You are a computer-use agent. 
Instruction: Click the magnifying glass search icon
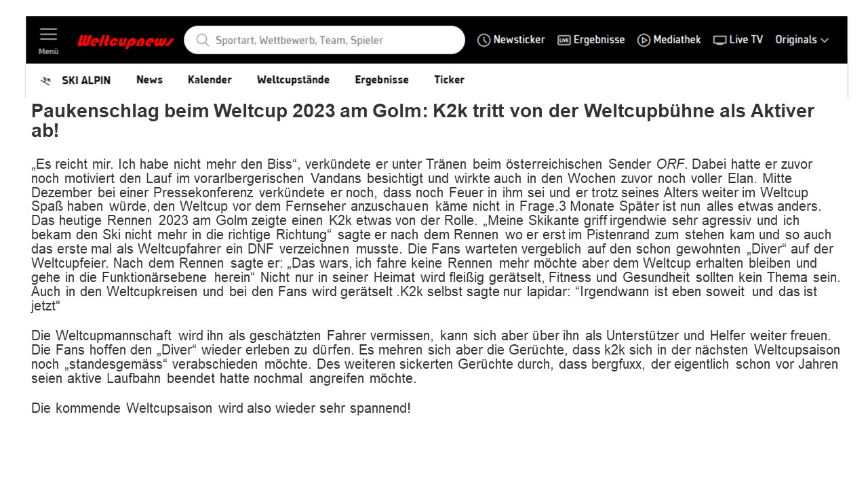coord(202,40)
